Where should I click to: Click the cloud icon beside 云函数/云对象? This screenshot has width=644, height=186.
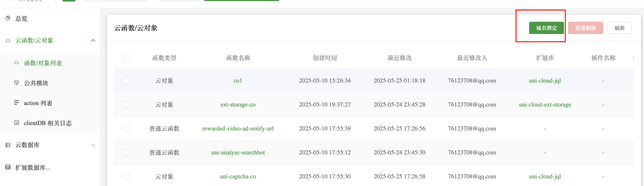click(x=8, y=41)
